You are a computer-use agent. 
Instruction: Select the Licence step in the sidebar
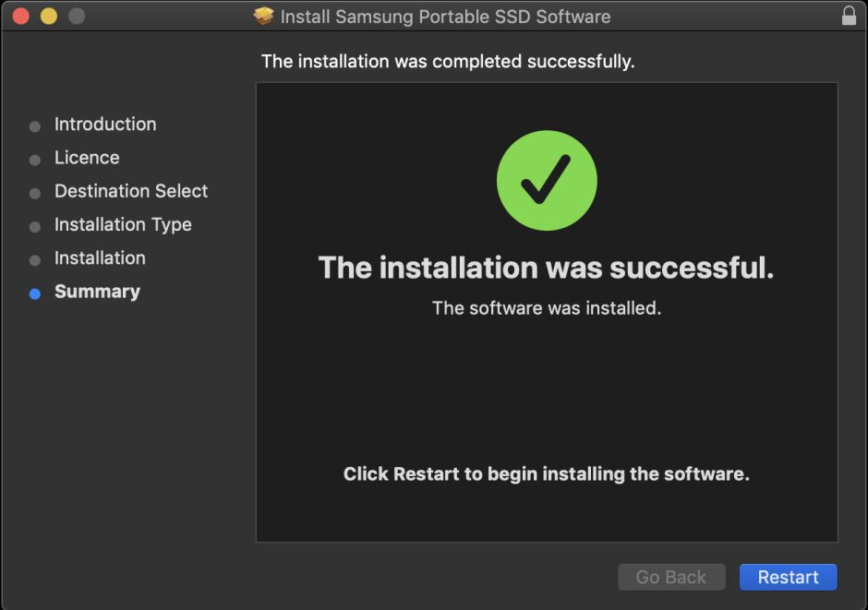pyautogui.click(x=87, y=158)
